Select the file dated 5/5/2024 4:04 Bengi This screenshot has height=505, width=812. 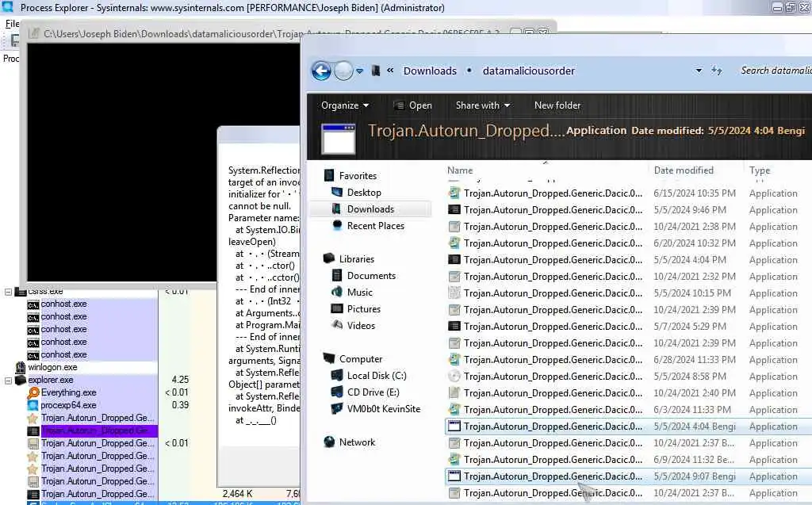click(x=628, y=427)
